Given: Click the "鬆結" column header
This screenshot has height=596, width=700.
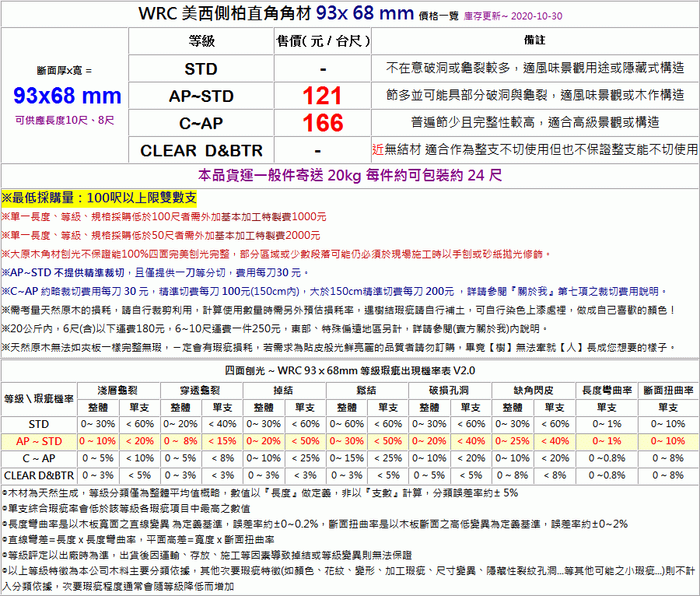Looking at the screenshot, I should tap(366, 391).
